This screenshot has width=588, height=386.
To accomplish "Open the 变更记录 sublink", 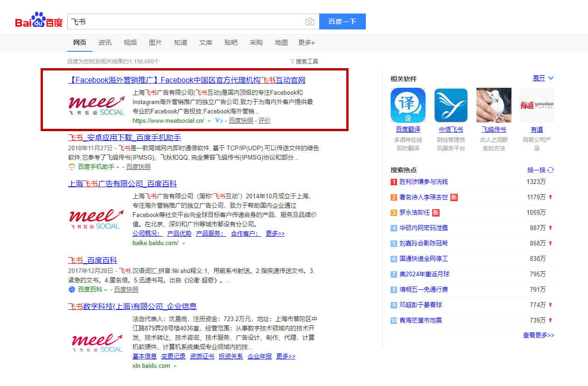I will pos(174,356).
